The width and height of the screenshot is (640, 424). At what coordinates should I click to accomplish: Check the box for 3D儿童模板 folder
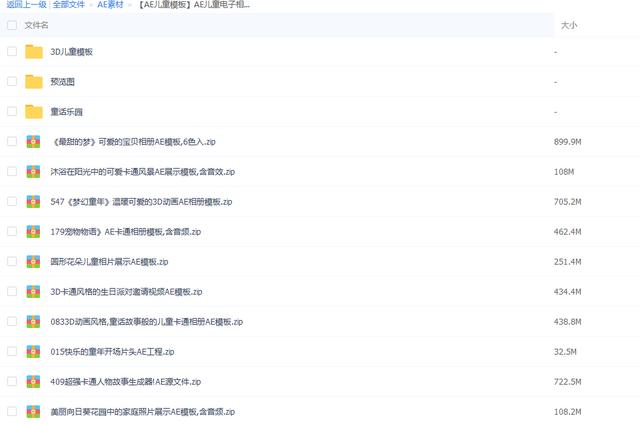(x=12, y=51)
